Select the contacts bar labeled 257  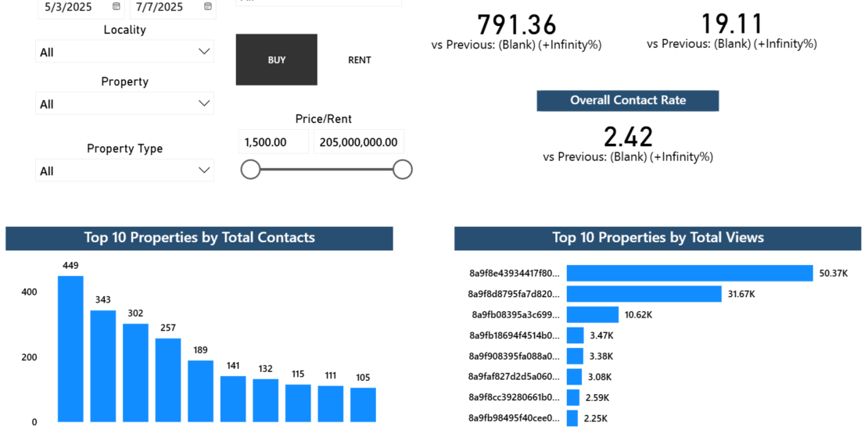click(168, 380)
